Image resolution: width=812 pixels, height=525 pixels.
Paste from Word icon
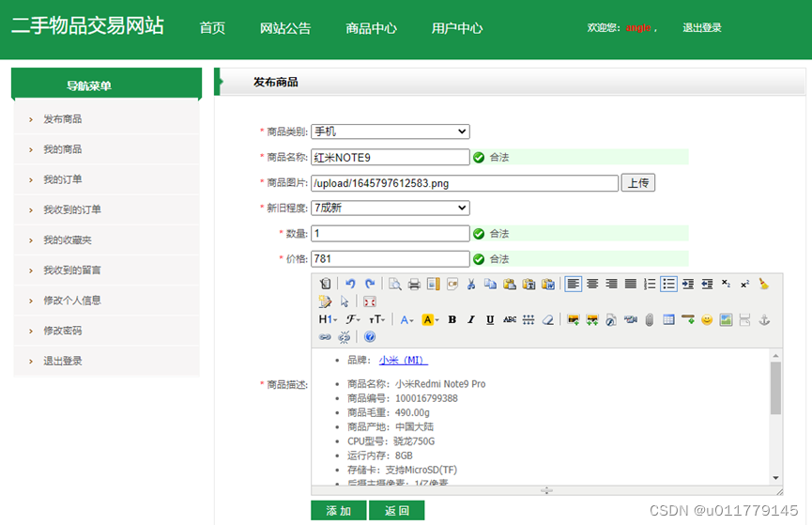pyautogui.click(x=548, y=284)
